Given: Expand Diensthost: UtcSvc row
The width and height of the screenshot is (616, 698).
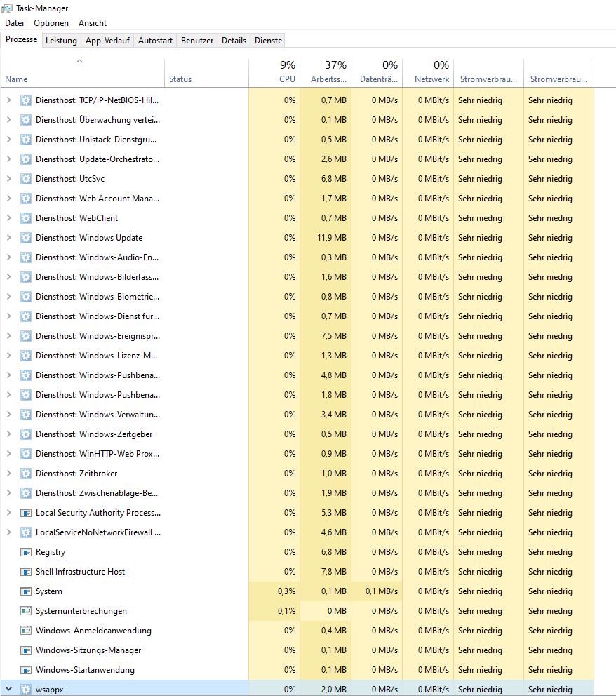Looking at the screenshot, I should pos(8,179).
